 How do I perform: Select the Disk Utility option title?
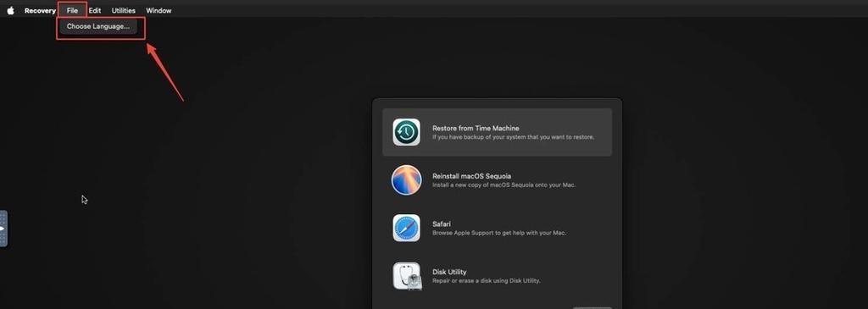[x=449, y=272]
